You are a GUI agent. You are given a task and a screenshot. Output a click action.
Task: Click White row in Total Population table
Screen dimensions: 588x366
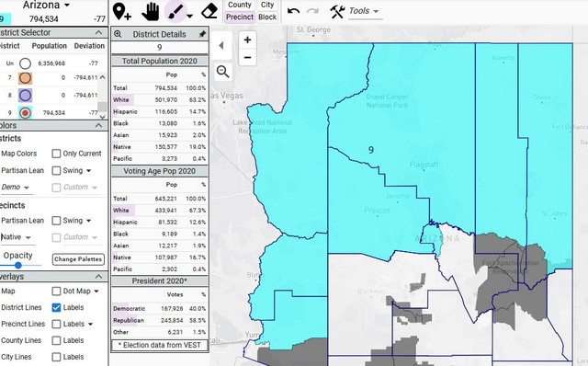pyautogui.click(x=160, y=100)
